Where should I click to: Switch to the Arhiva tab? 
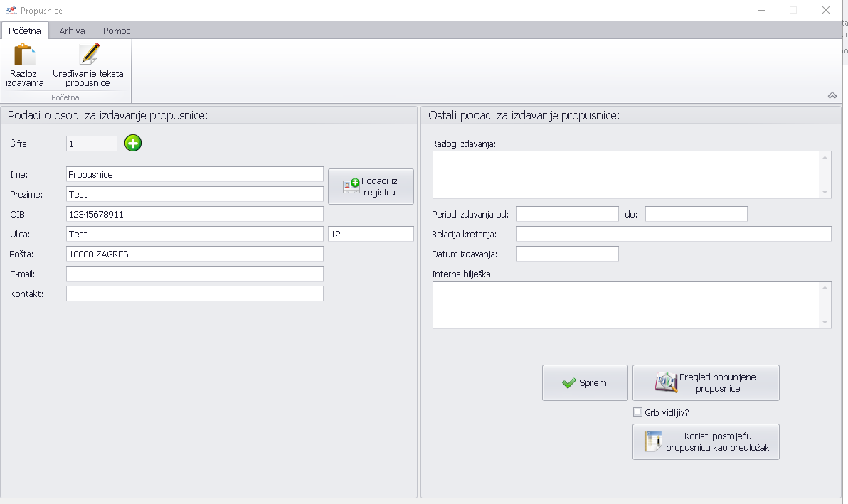click(73, 31)
